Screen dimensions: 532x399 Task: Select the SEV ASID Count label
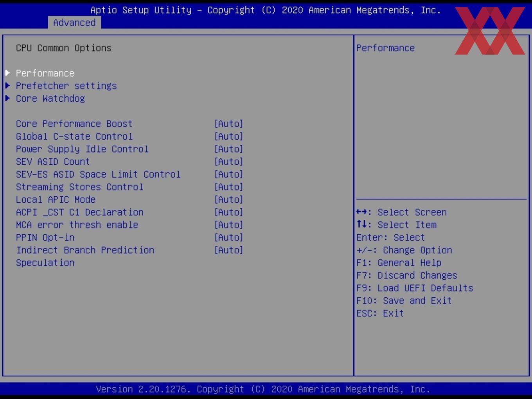click(x=53, y=162)
